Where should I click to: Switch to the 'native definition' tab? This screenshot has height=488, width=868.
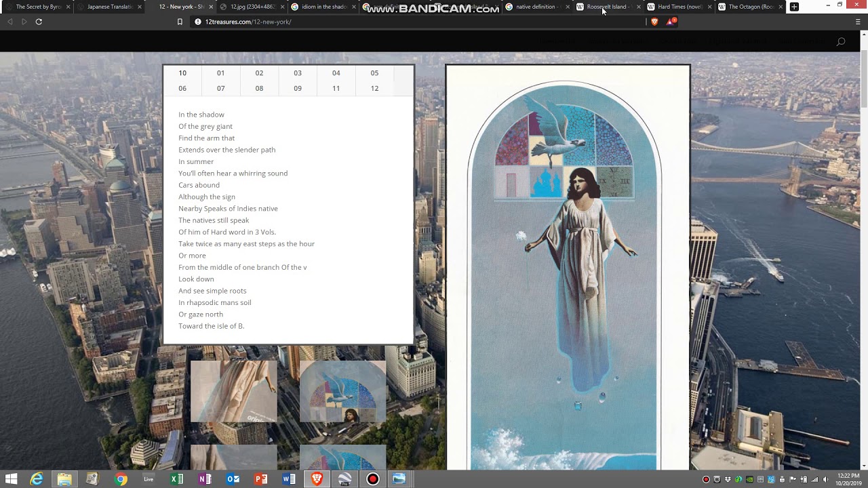pyautogui.click(x=536, y=7)
